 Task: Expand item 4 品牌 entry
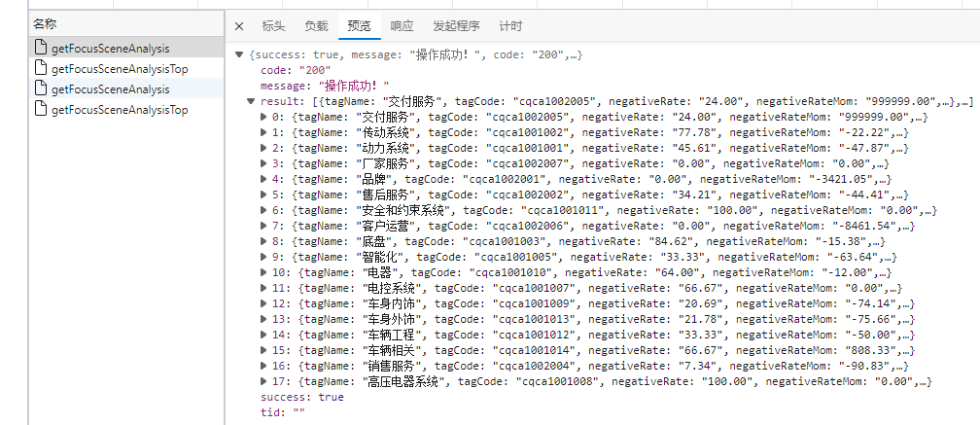tap(264, 179)
